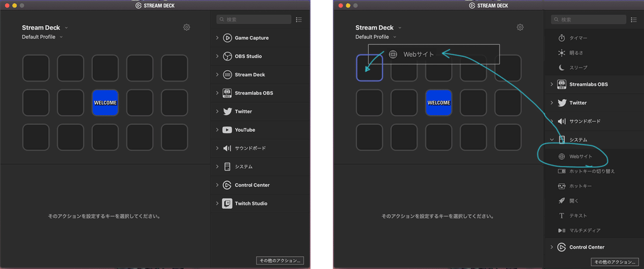Click Twitch Studio icon in left window
The image size is (644, 269).
[227, 203]
